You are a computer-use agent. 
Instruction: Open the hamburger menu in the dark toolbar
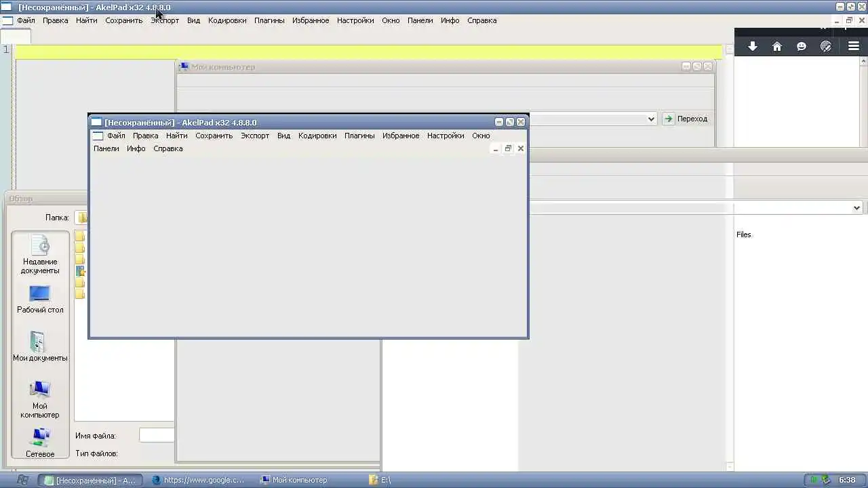(x=854, y=46)
